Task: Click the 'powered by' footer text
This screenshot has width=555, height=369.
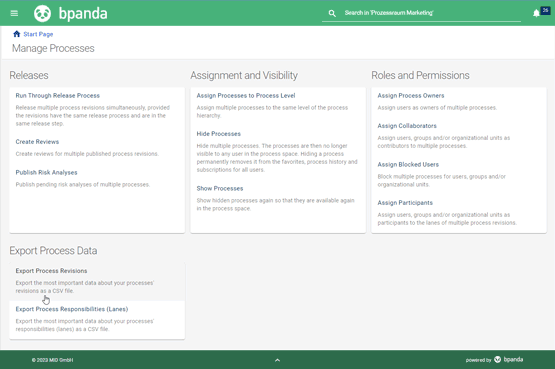Action: (x=478, y=360)
